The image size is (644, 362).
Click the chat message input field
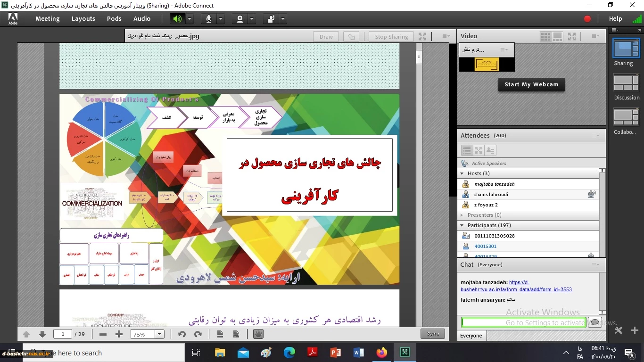[x=523, y=322]
